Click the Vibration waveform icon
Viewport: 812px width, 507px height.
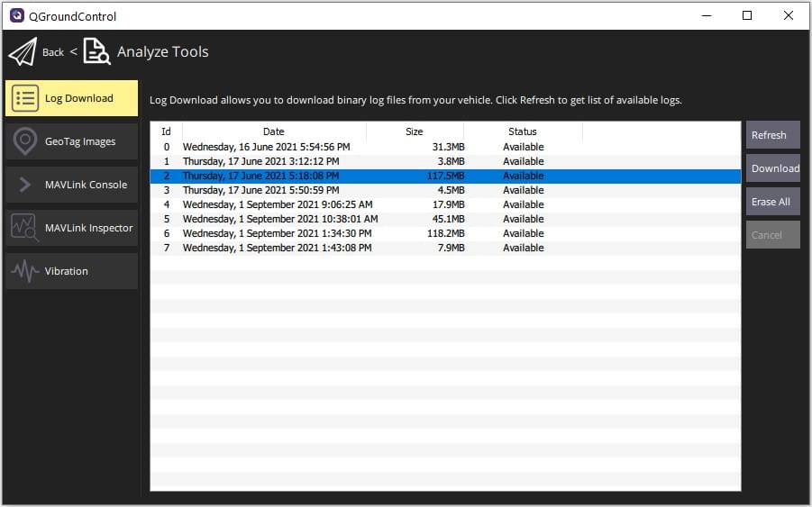[x=25, y=271]
